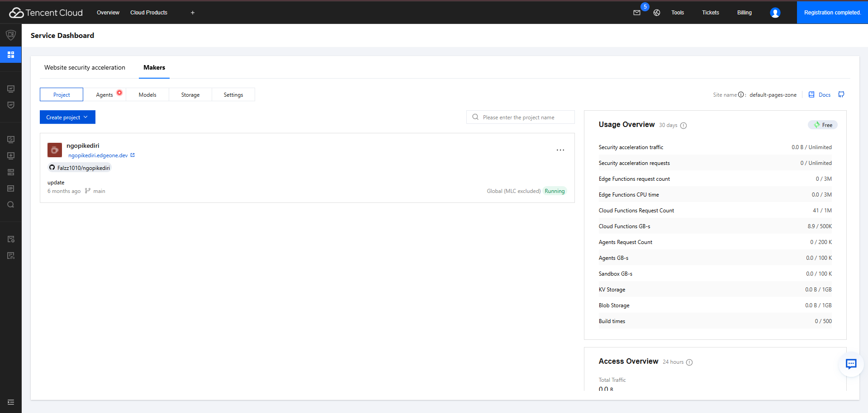Select the Service Dashboard grid icon

tap(11, 55)
